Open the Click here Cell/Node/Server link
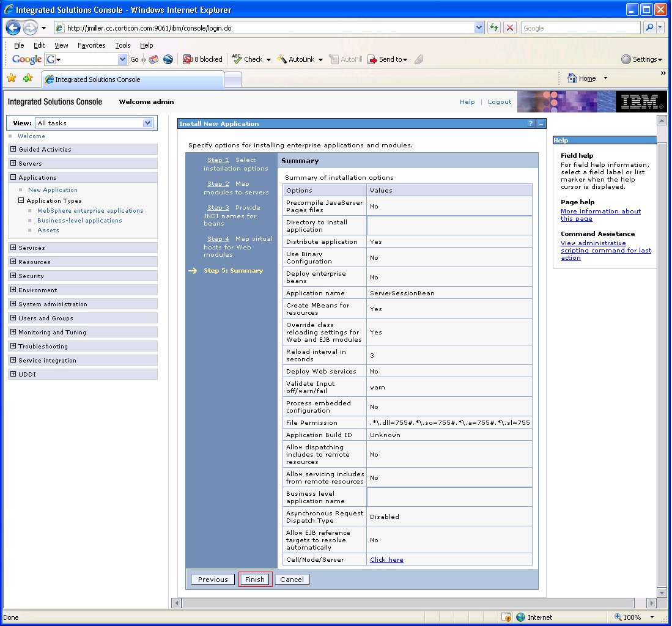Image resolution: width=672 pixels, height=626 pixels. click(x=386, y=559)
